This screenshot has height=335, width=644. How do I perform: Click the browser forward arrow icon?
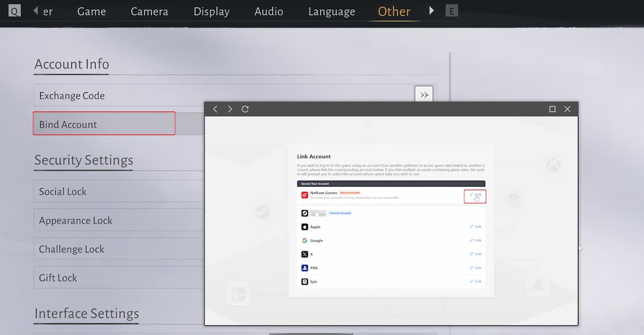tap(230, 109)
